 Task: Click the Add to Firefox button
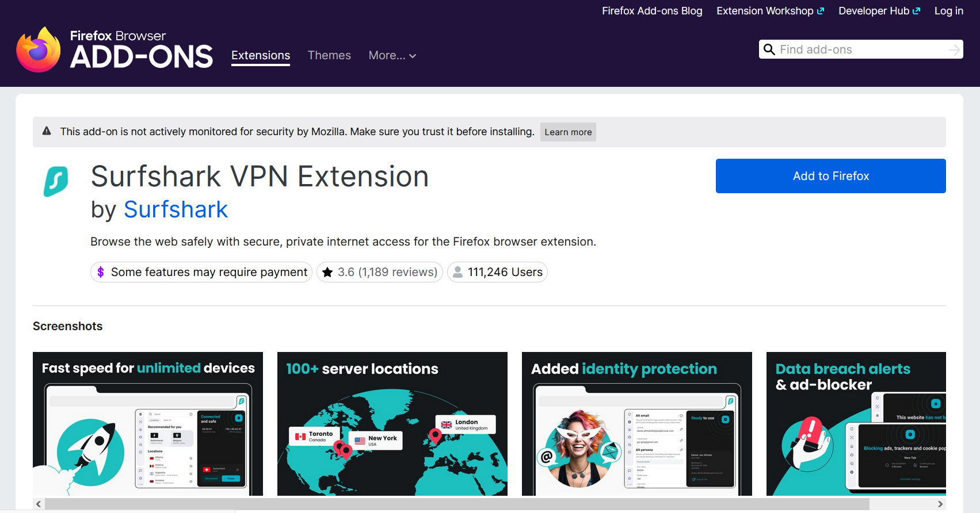coord(830,176)
